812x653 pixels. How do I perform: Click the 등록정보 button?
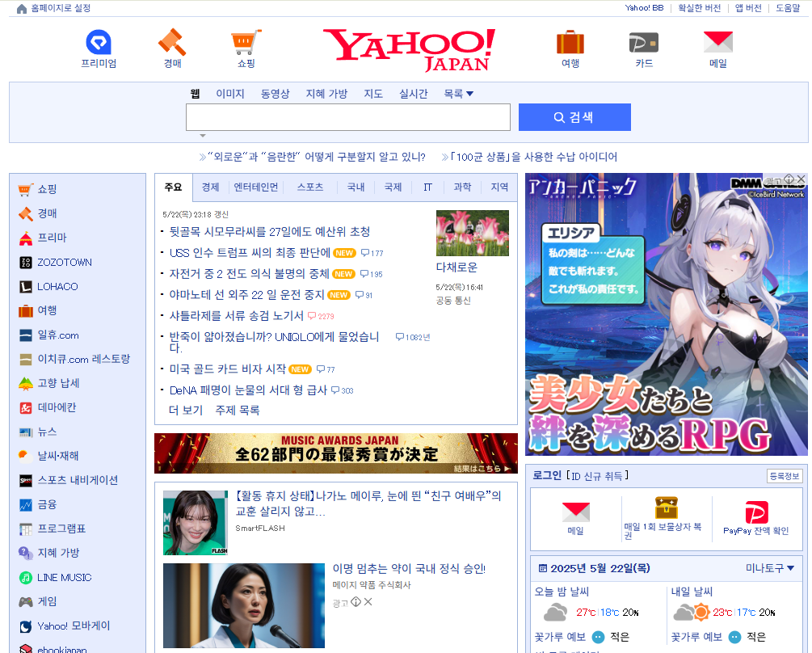click(x=784, y=476)
